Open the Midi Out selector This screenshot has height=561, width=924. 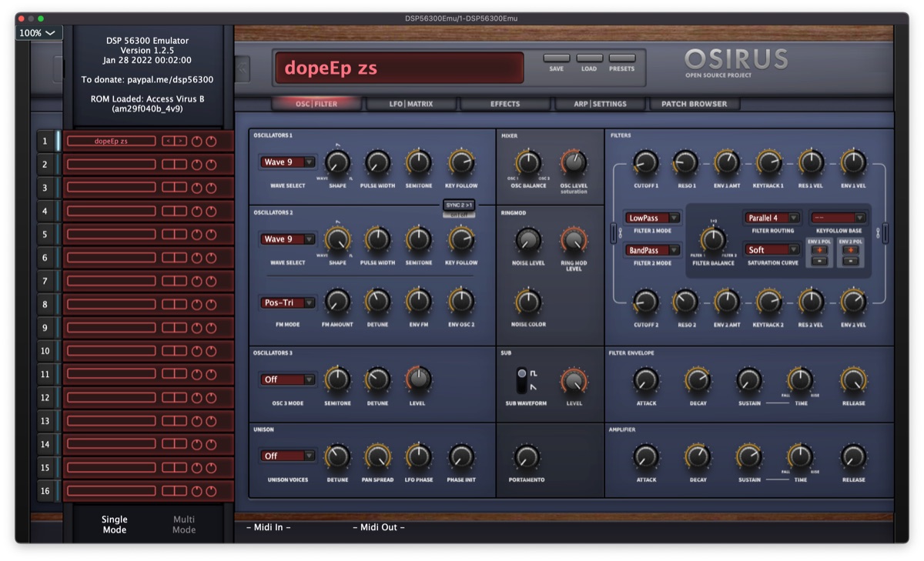click(379, 527)
